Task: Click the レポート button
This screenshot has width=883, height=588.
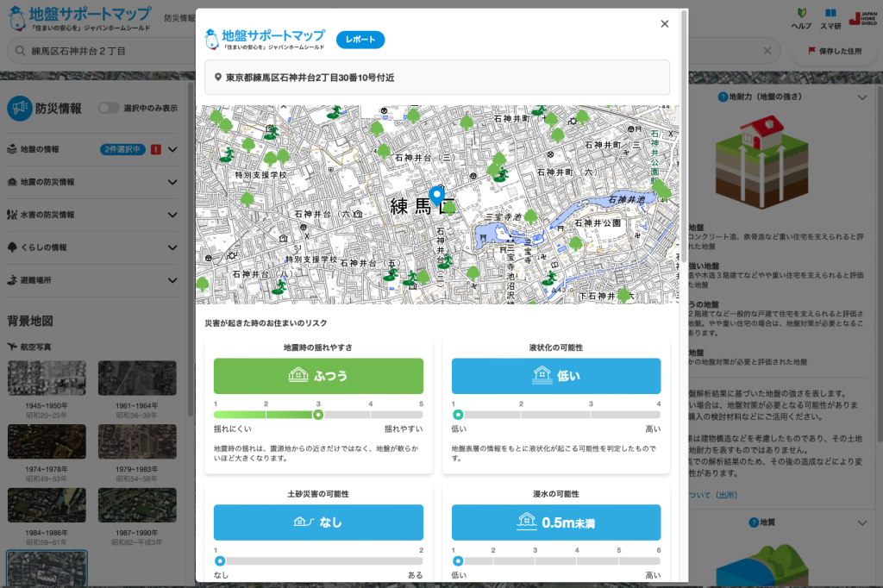Action: (360, 40)
